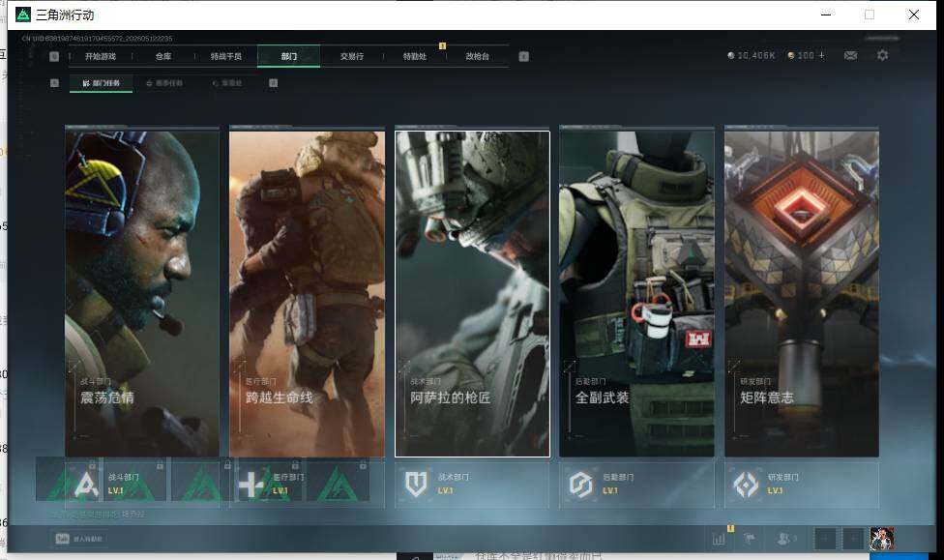The image size is (944, 560).
Task: Close the 三角洲行动 window
Action: click(x=914, y=15)
